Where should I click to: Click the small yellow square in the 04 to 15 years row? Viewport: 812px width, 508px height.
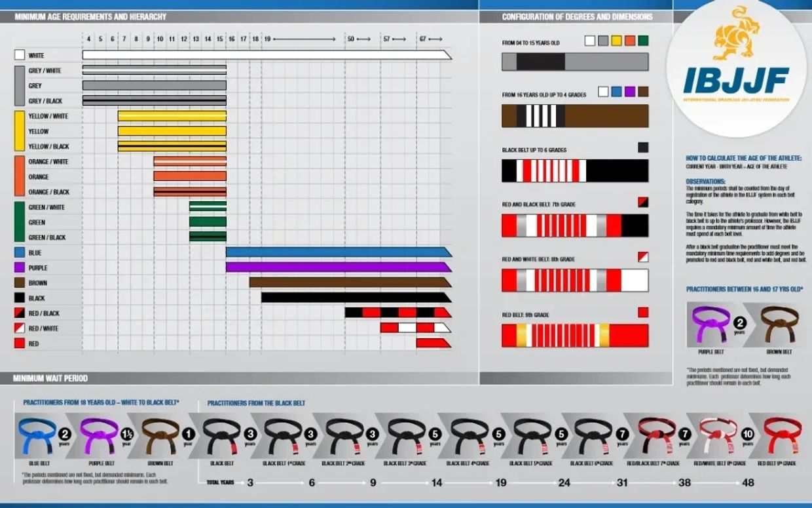coord(616,41)
